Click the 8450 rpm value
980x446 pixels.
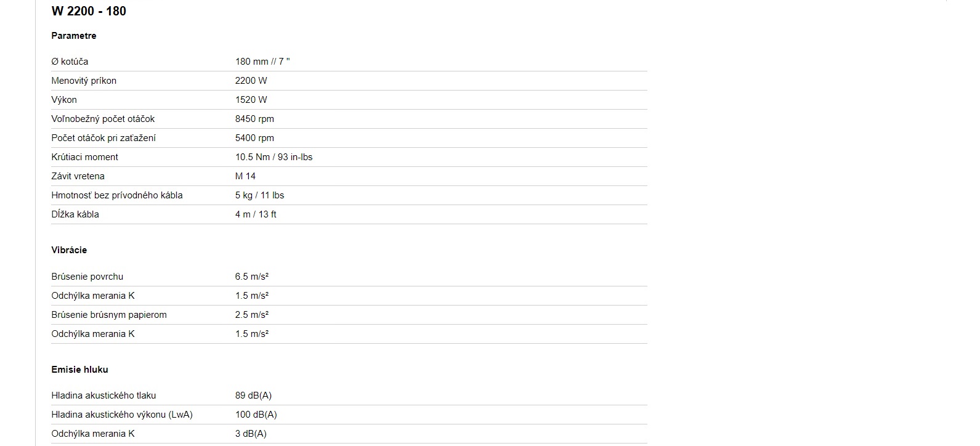[254, 119]
